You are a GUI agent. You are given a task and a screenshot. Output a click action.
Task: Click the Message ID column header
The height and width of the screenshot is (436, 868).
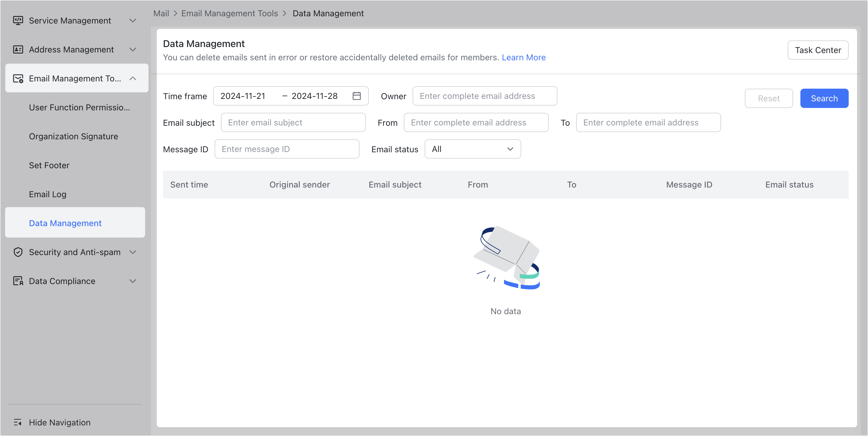[689, 185]
